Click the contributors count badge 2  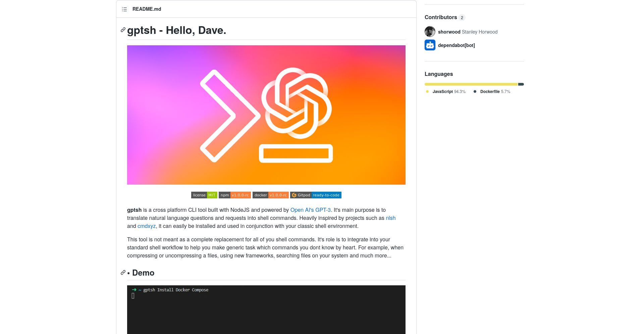tap(462, 17)
